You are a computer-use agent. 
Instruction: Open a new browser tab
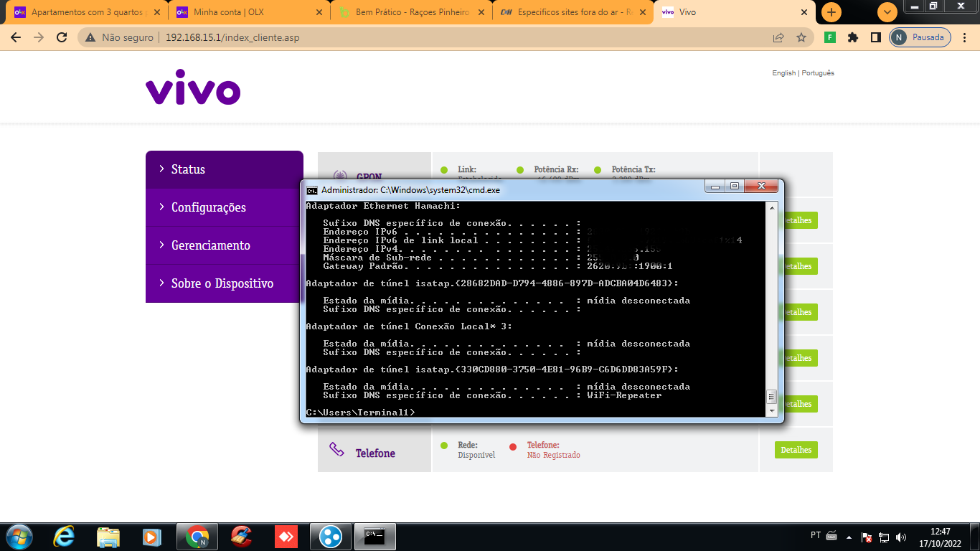coord(831,12)
